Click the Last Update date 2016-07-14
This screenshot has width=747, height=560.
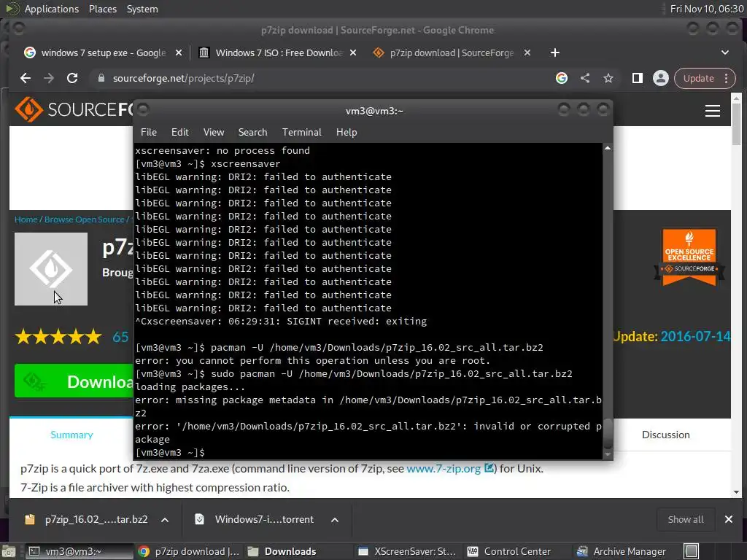pos(695,337)
